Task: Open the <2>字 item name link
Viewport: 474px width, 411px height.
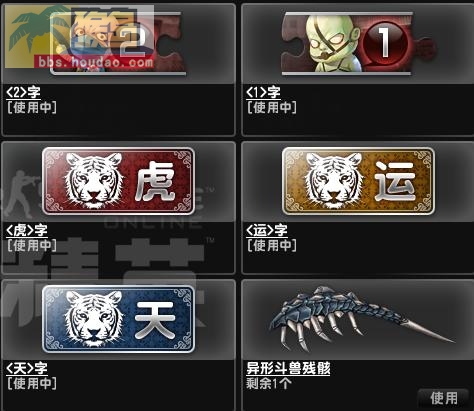Action: coord(23,92)
